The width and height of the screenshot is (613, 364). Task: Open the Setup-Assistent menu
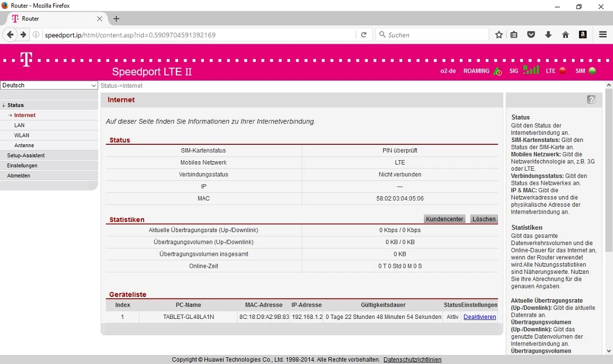point(26,156)
